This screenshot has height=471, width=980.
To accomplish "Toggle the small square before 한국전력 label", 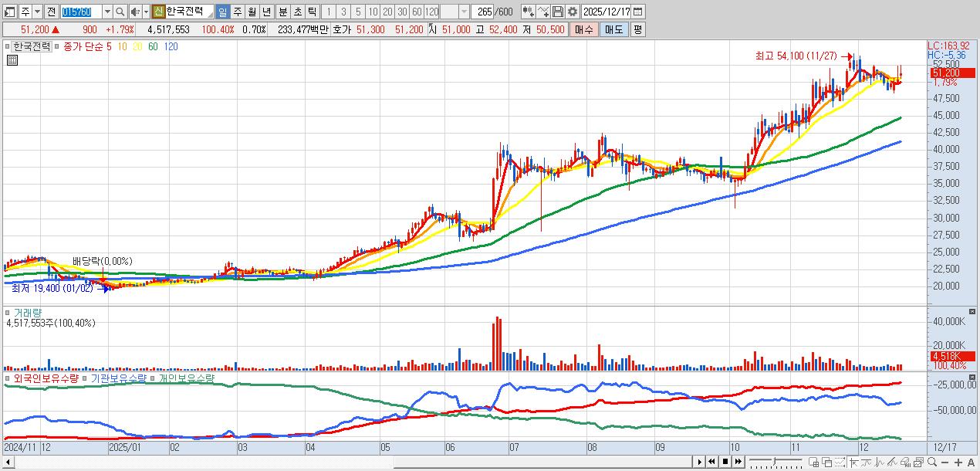I will [x=8, y=46].
